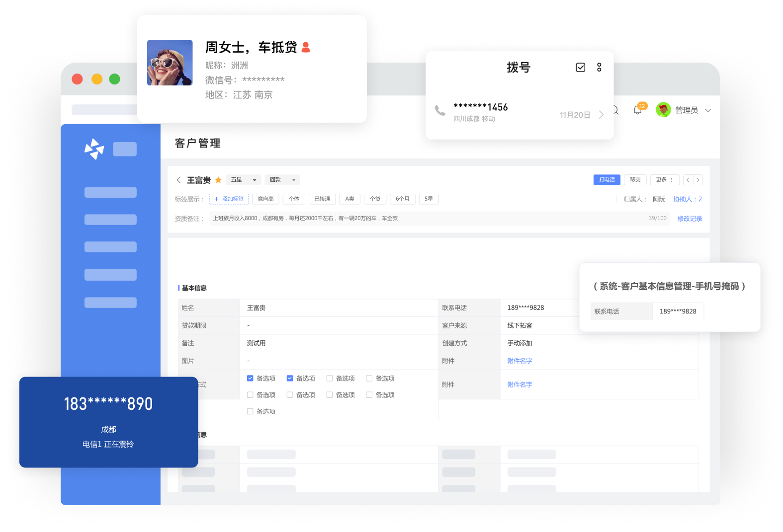
Task: Uncheck the first checked 备选项 checkbox
Action: tap(250, 379)
